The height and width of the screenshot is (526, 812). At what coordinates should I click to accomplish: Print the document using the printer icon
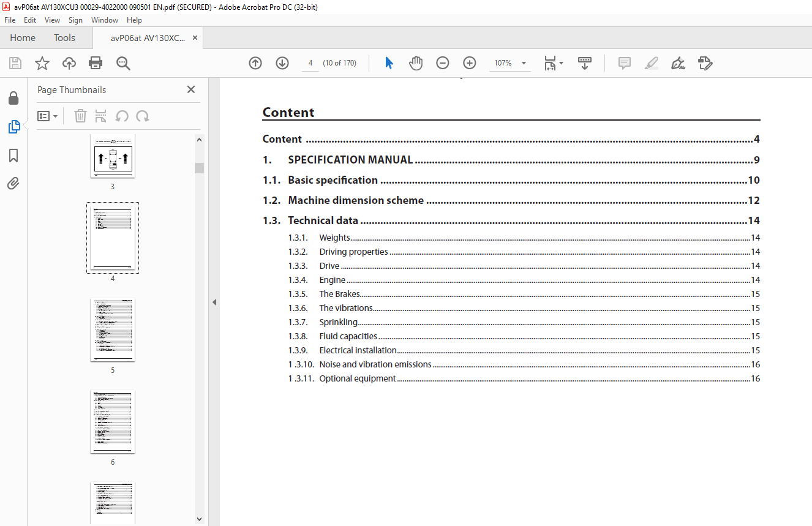96,63
